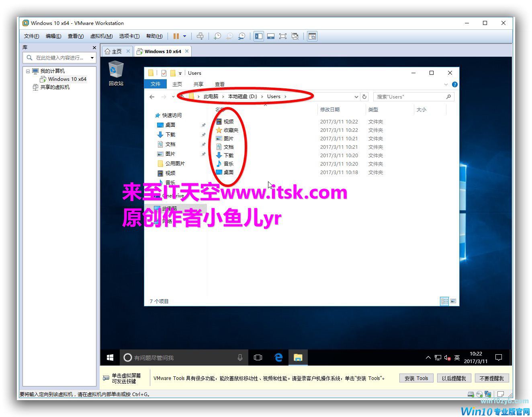The height and width of the screenshot is (417, 532).
Task: Switch the input method labeled 英
Action: point(457,357)
